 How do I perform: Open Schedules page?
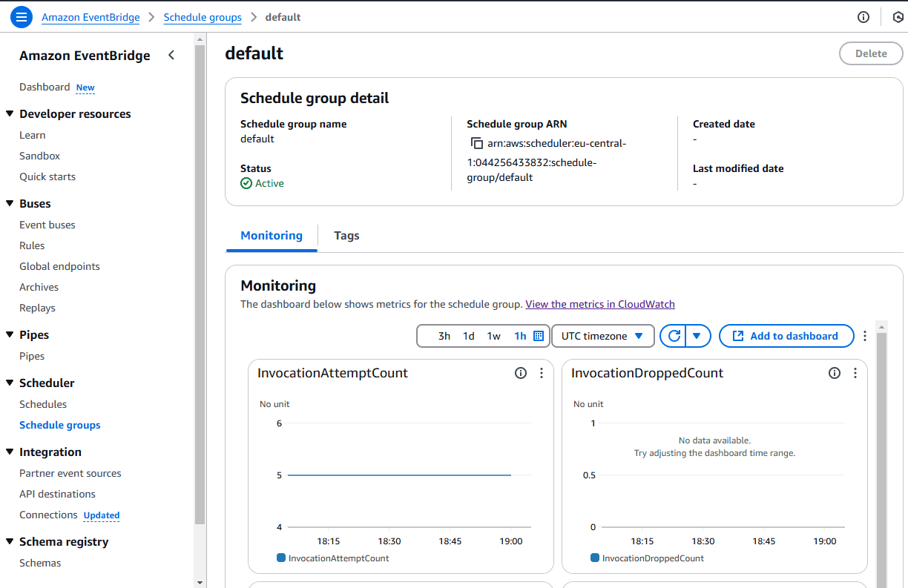pos(43,404)
